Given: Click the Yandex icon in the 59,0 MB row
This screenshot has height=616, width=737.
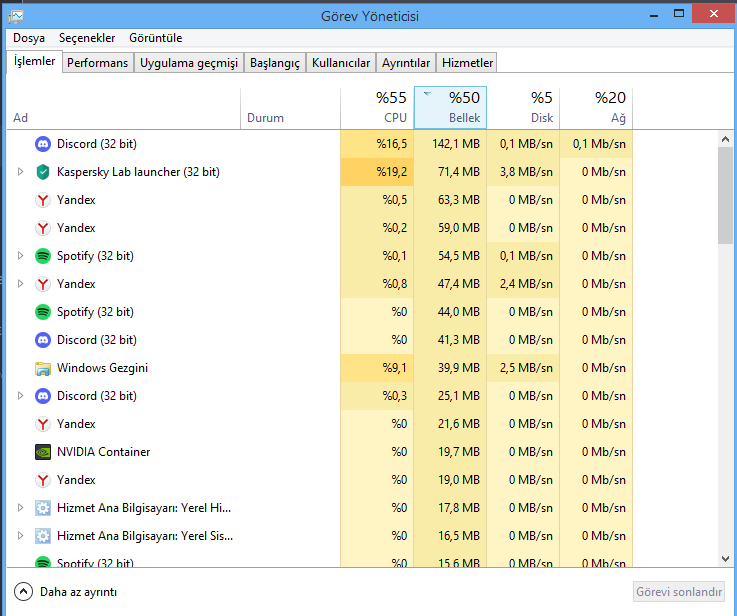Looking at the screenshot, I should (x=43, y=228).
